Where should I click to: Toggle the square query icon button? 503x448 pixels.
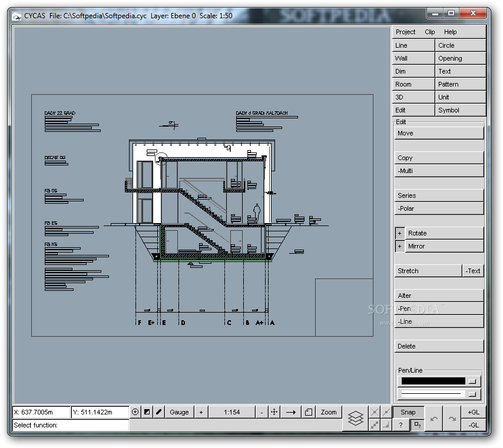click(x=418, y=425)
